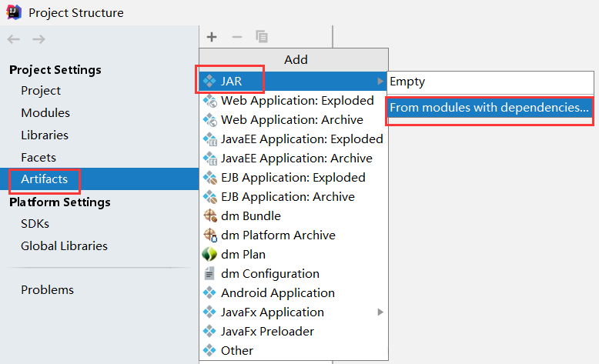Image resolution: width=599 pixels, height=364 pixels.
Task: Click the dm Plan green icon
Action: click(209, 255)
